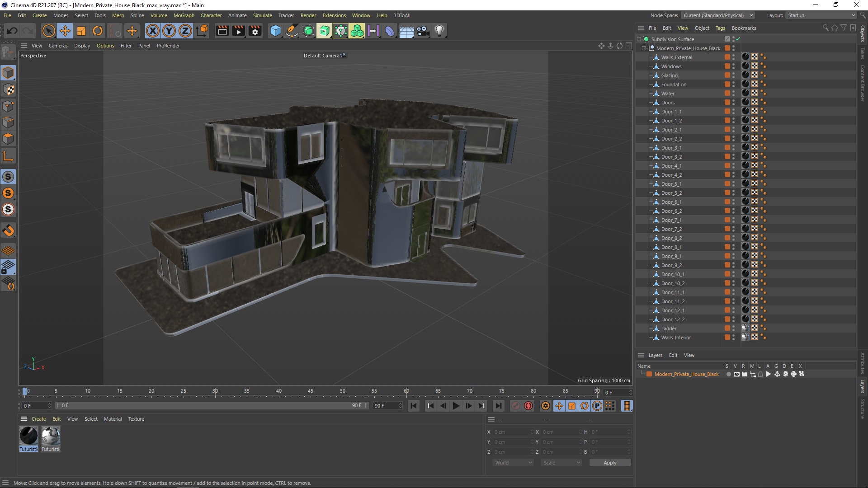
Task: Open the World coordinate dropdown
Action: tap(513, 463)
